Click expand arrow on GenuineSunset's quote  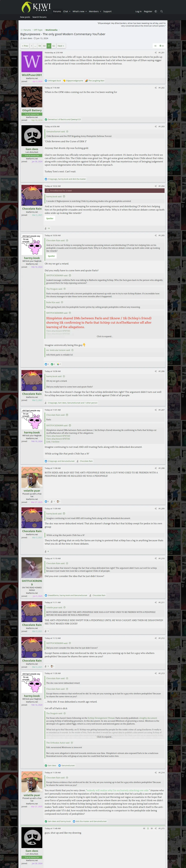click(x=67, y=131)
